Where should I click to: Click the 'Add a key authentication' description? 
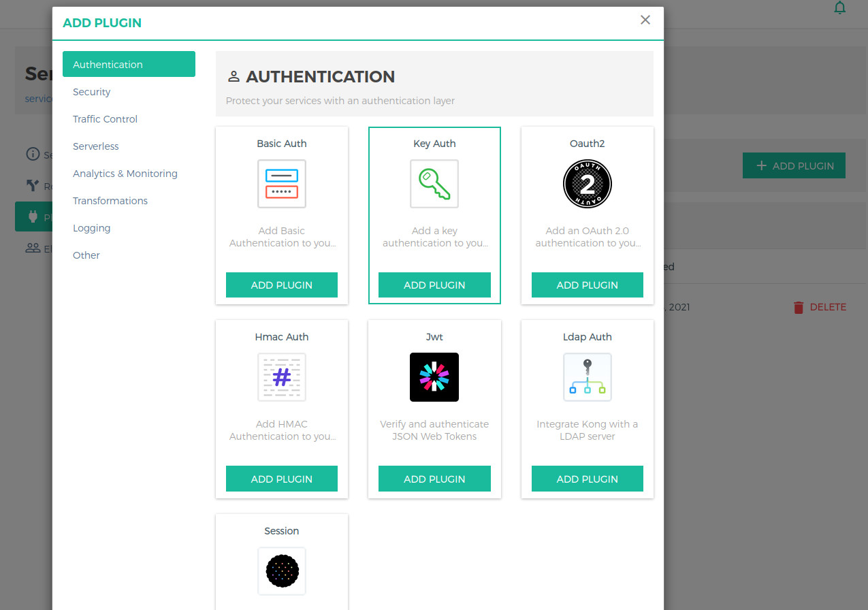click(434, 237)
